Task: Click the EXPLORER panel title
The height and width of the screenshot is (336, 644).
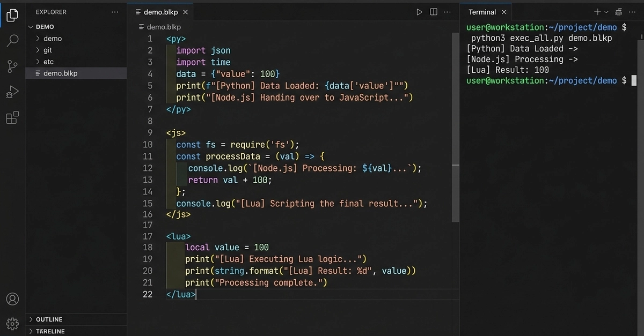Action: click(x=51, y=12)
